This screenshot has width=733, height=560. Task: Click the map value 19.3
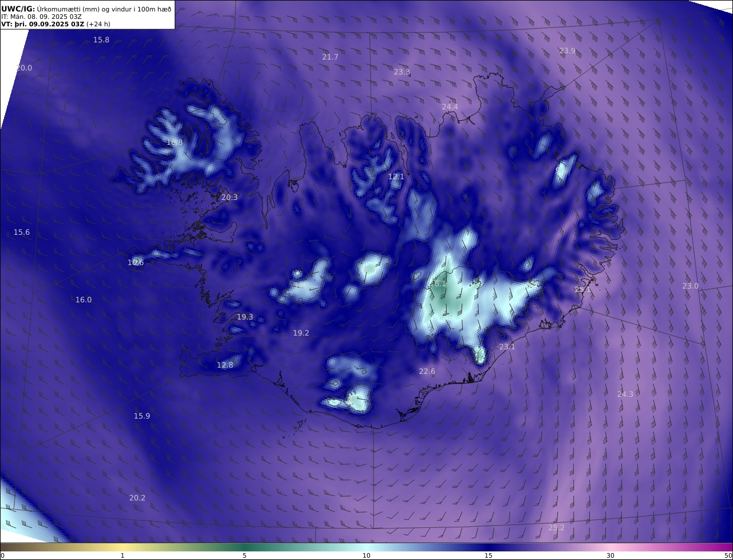point(245,317)
